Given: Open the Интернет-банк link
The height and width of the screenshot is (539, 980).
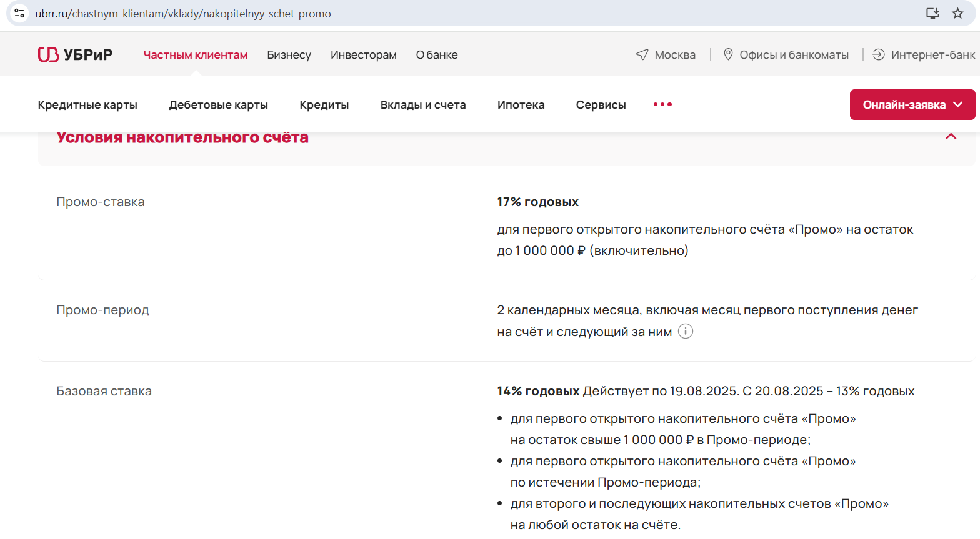Looking at the screenshot, I should (x=933, y=55).
